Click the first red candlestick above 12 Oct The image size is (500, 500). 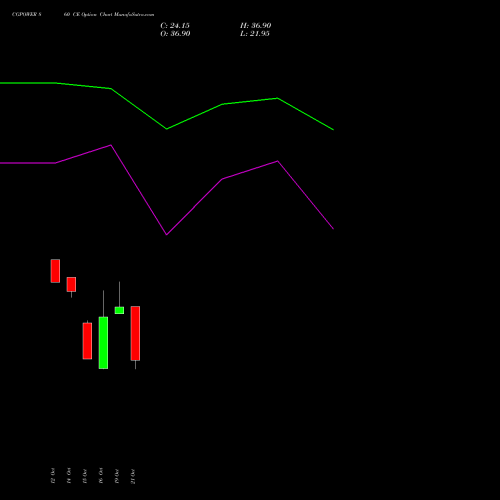tap(55, 271)
